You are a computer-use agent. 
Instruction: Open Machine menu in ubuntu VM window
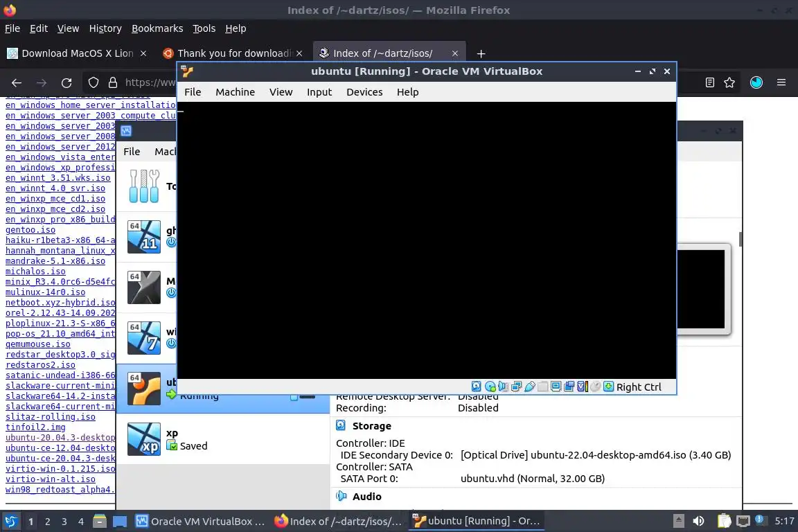pos(235,92)
